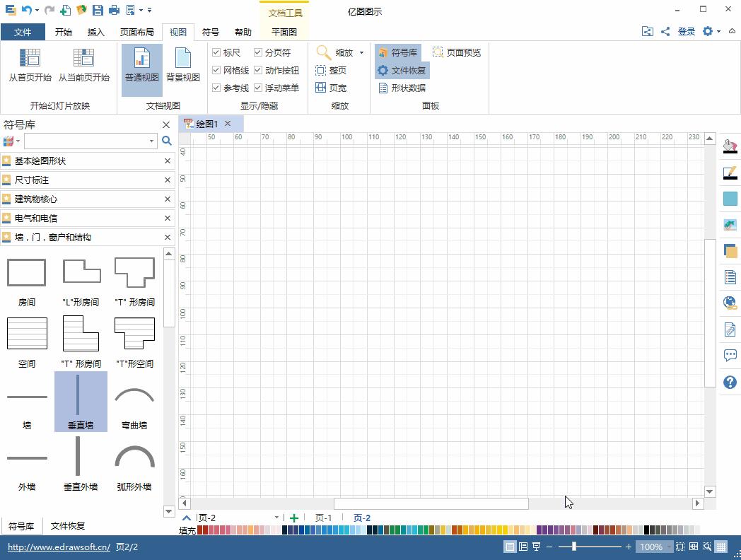Open the comments sidebar icon
The image size is (741, 560).
(730, 355)
